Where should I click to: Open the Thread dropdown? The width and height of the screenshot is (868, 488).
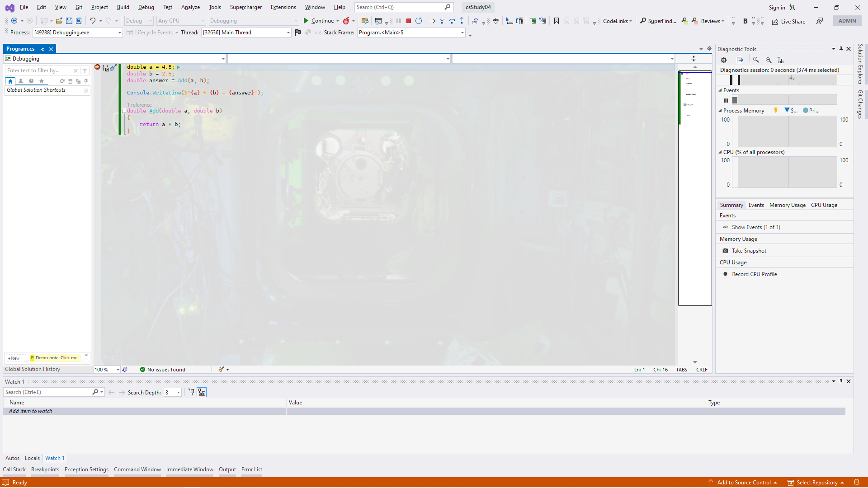pos(288,33)
